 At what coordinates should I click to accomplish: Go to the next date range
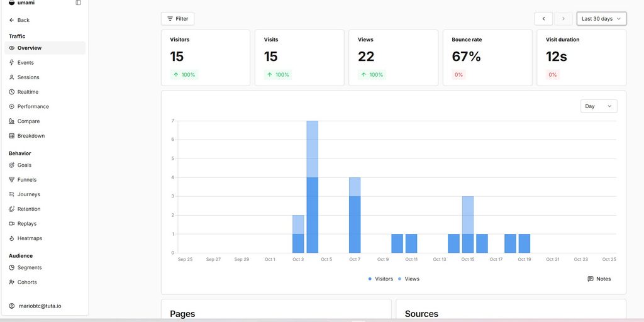tap(563, 18)
